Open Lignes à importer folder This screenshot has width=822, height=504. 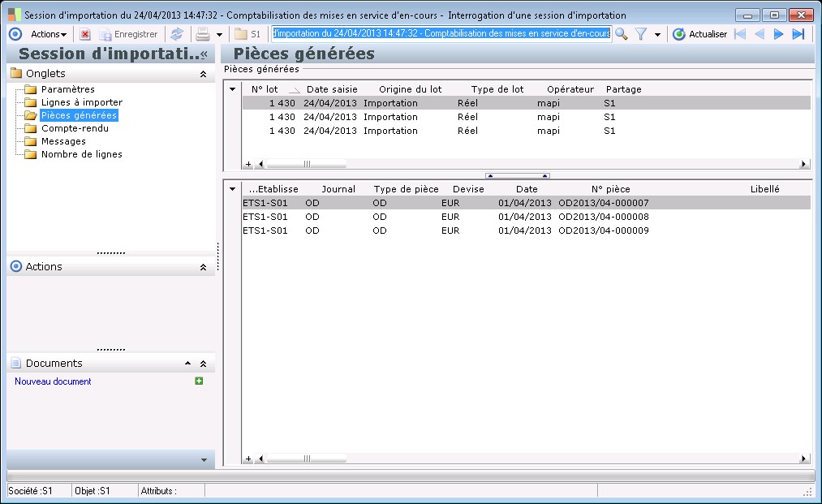click(x=81, y=102)
